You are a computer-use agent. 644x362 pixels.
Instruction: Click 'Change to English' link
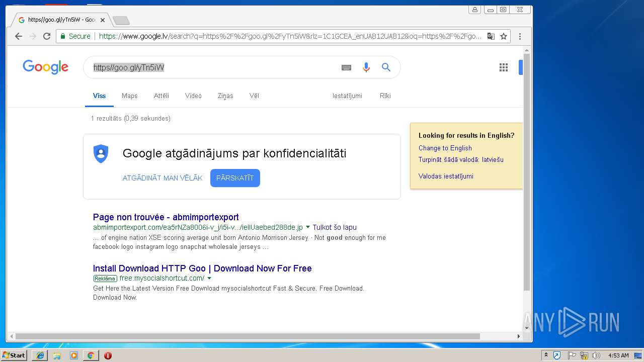(x=445, y=148)
